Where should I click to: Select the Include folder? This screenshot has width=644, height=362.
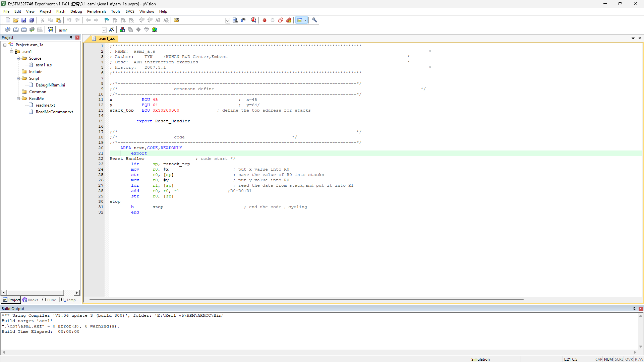36,72
